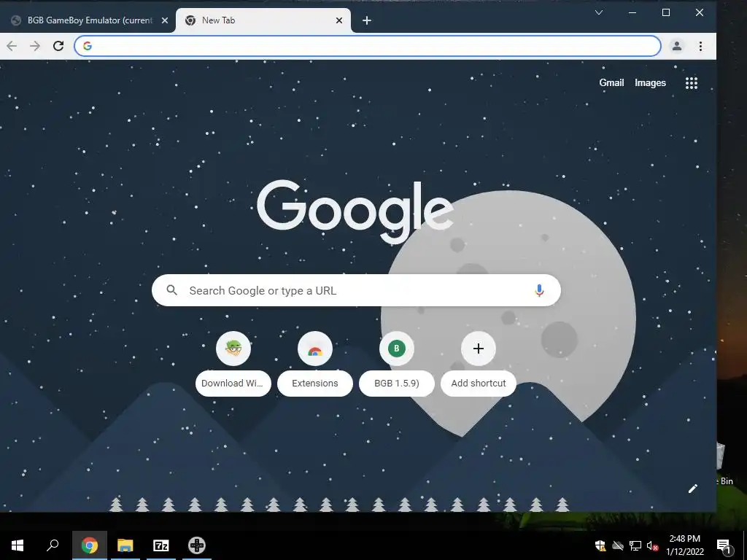Open Chrome's three-dot menu
The height and width of the screenshot is (560, 747).
(700, 46)
